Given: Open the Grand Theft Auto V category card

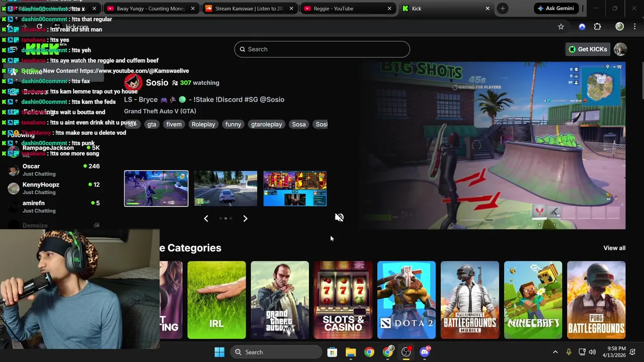Looking at the screenshot, I should coord(280,300).
